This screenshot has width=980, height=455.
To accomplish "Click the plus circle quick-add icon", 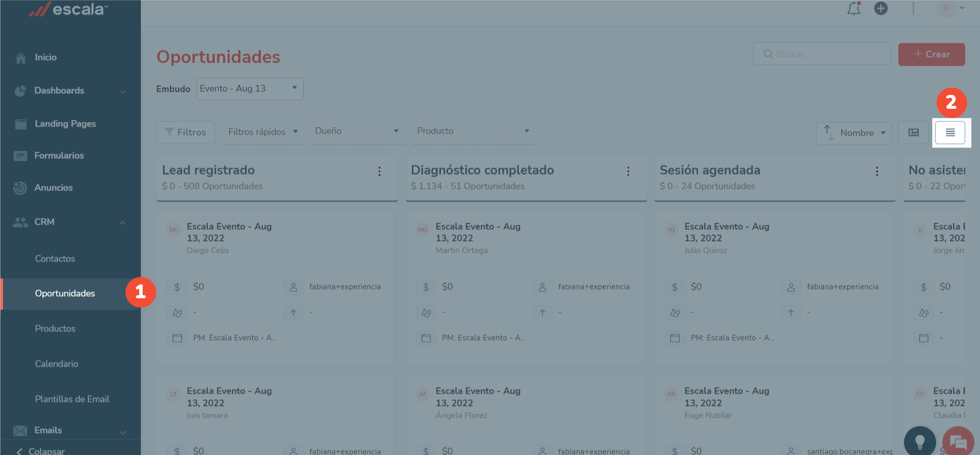I will click(x=881, y=8).
